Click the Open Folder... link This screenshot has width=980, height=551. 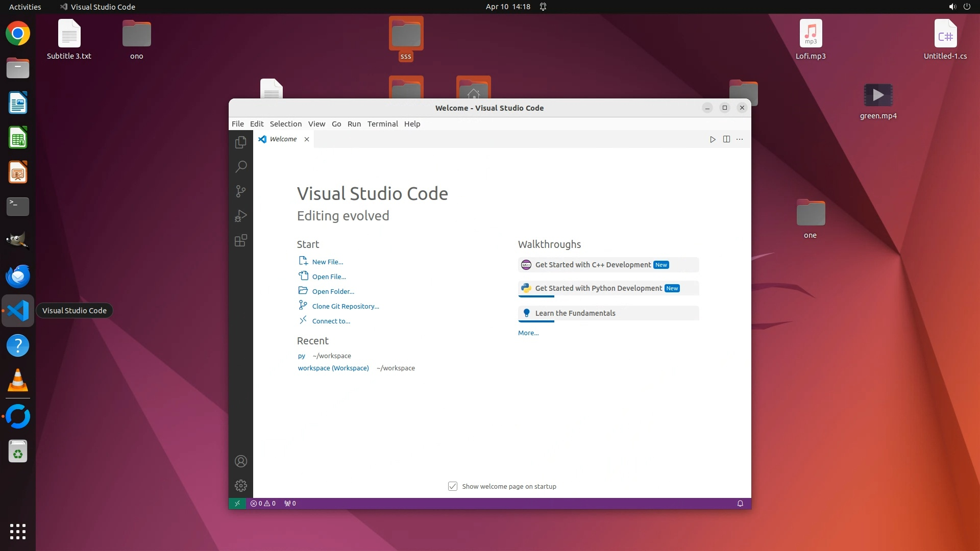click(333, 291)
